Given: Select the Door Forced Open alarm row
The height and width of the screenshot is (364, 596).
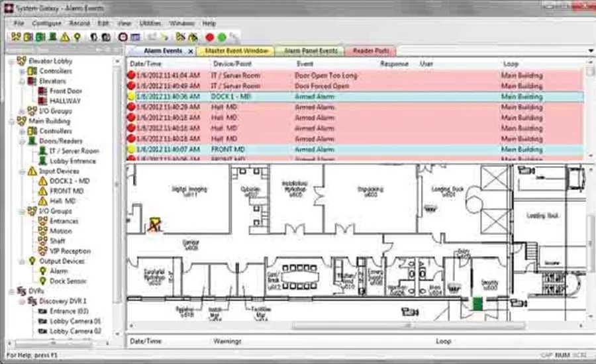Looking at the screenshot, I should (x=355, y=86).
